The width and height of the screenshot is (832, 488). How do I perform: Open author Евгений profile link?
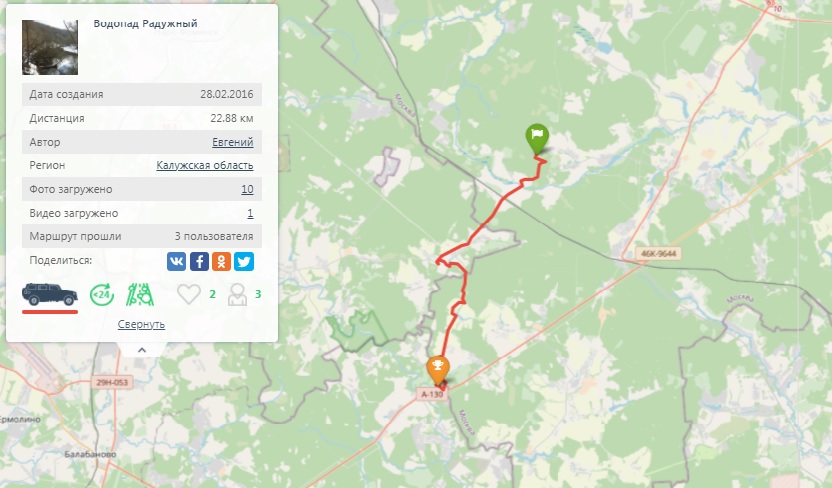(x=232, y=142)
